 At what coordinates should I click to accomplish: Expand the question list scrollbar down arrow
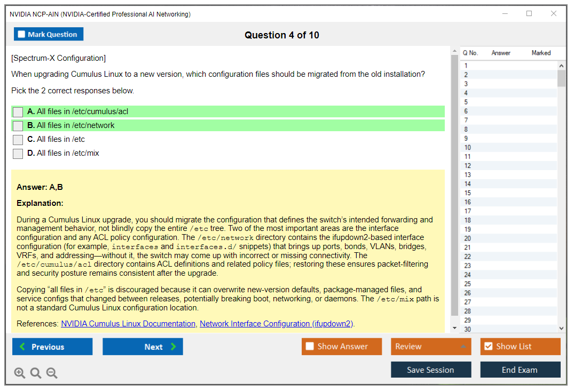click(x=560, y=327)
